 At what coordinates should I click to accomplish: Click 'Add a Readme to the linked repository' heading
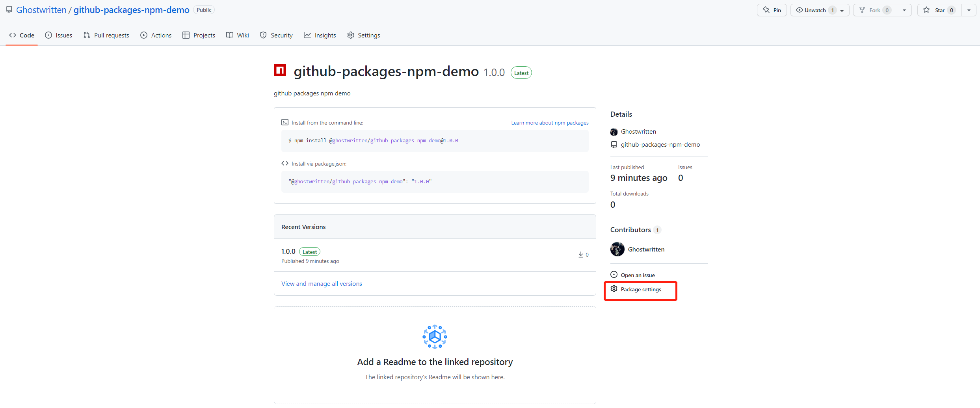click(435, 362)
